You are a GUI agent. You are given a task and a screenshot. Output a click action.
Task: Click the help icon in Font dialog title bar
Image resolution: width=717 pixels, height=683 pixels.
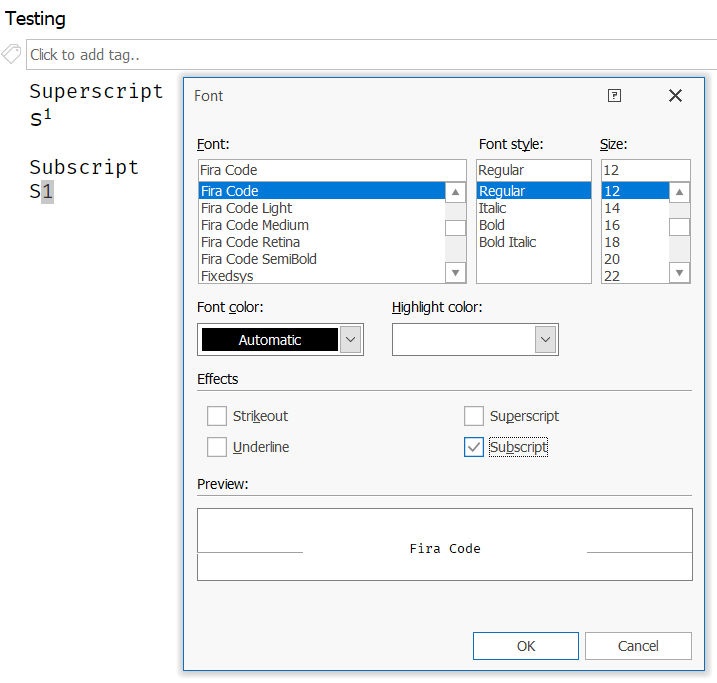tap(615, 96)
